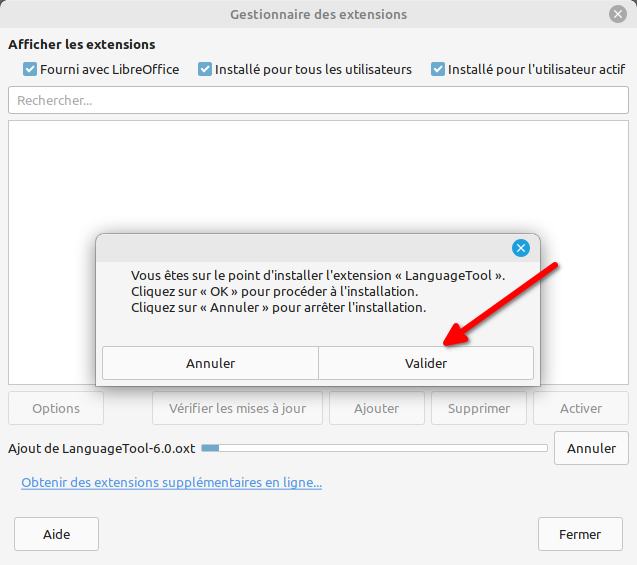Open the Options button

tap(56, 408)
